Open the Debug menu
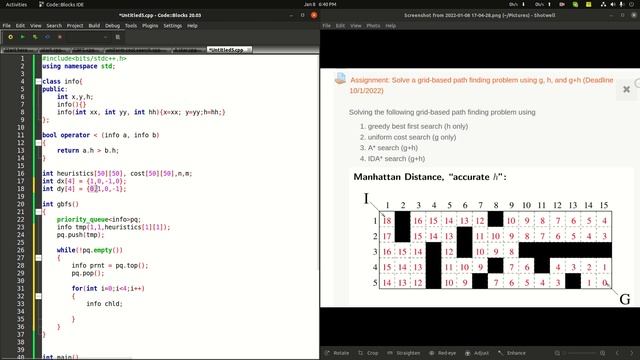The image size is (640, 360). 112,26
